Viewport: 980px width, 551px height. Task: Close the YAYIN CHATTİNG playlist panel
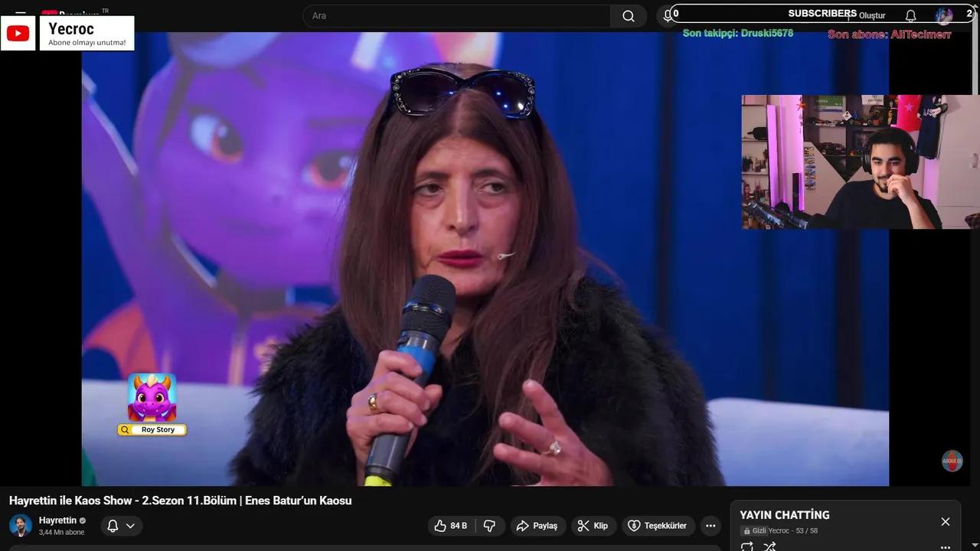(946, 522)
